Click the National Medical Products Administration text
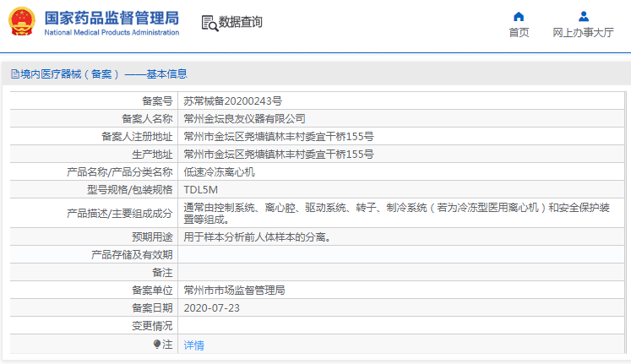 [111, 33]
